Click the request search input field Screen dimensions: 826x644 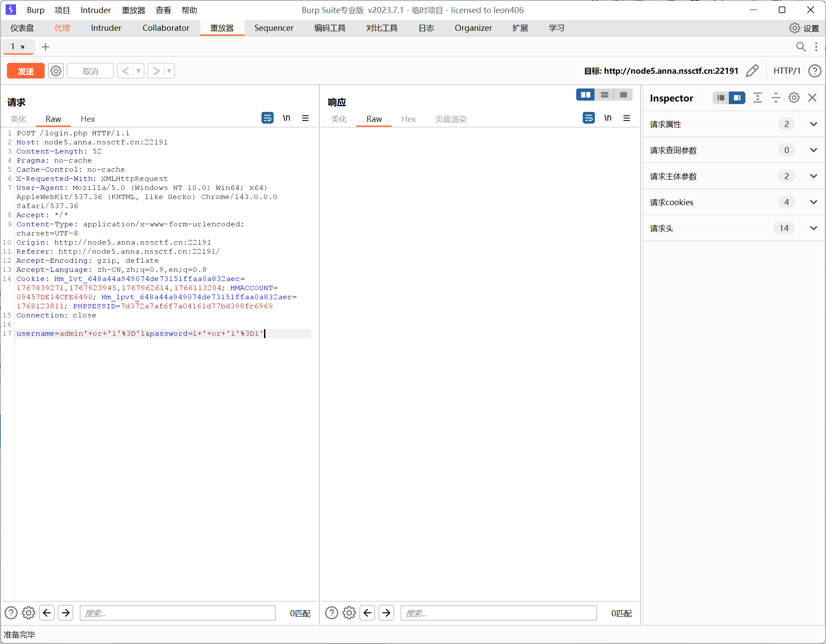click(x=178, y=613)
